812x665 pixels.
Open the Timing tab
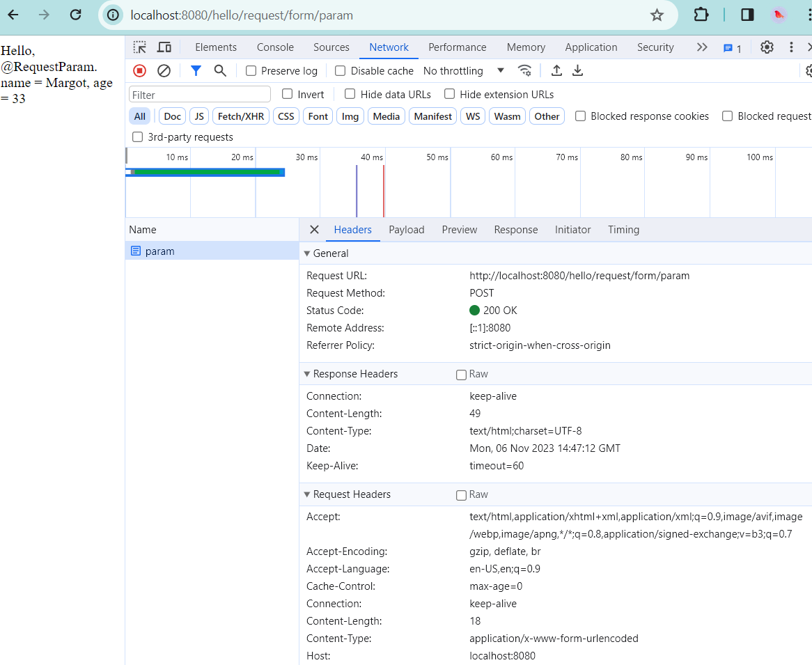623,229
